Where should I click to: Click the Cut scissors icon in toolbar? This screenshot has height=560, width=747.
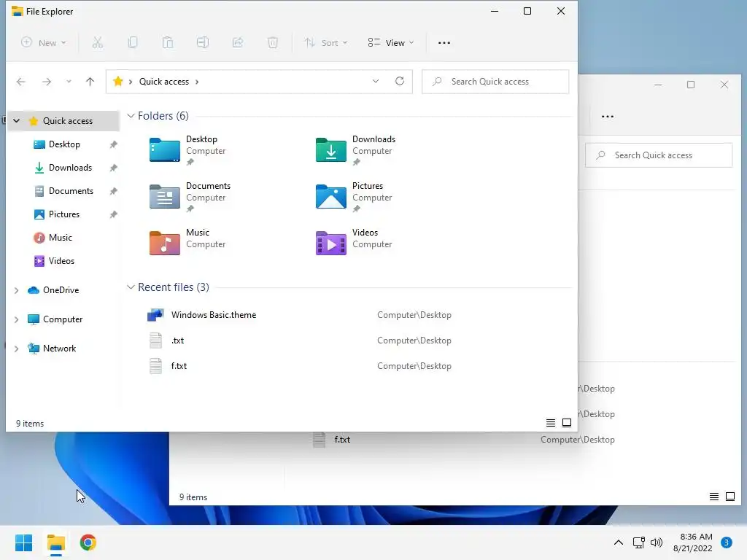97,43
